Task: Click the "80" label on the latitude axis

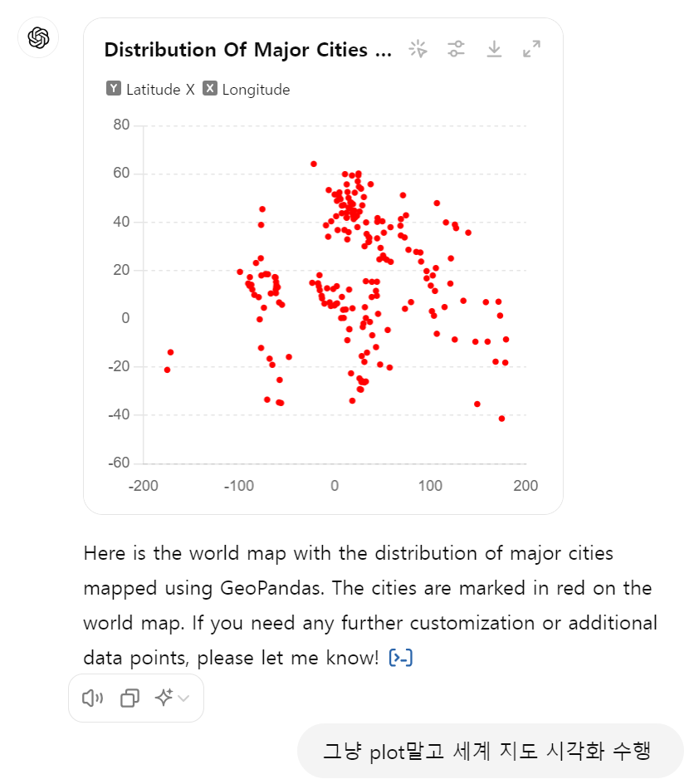Action: click(121, 125)
